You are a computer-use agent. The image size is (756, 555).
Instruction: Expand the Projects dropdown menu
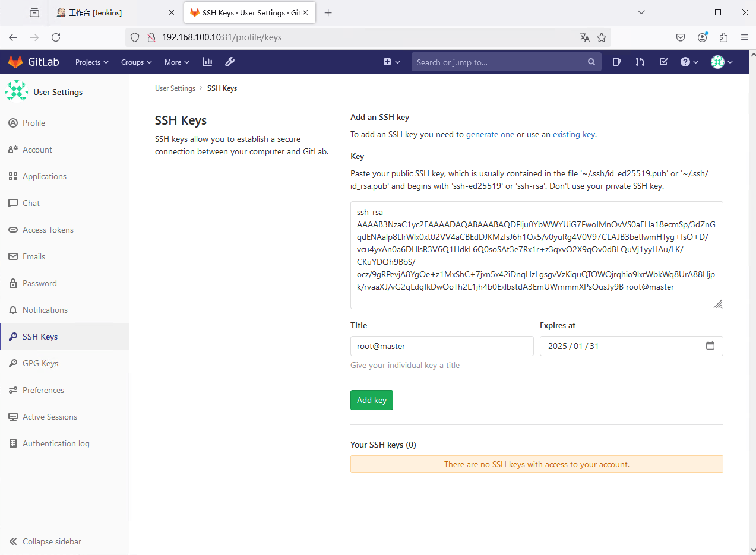[x=91, y=62]
